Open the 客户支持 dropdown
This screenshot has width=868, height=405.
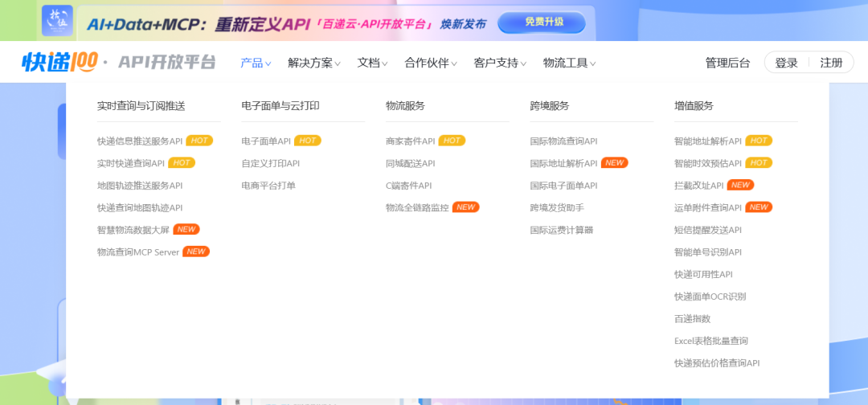click(x=500, y=63)
